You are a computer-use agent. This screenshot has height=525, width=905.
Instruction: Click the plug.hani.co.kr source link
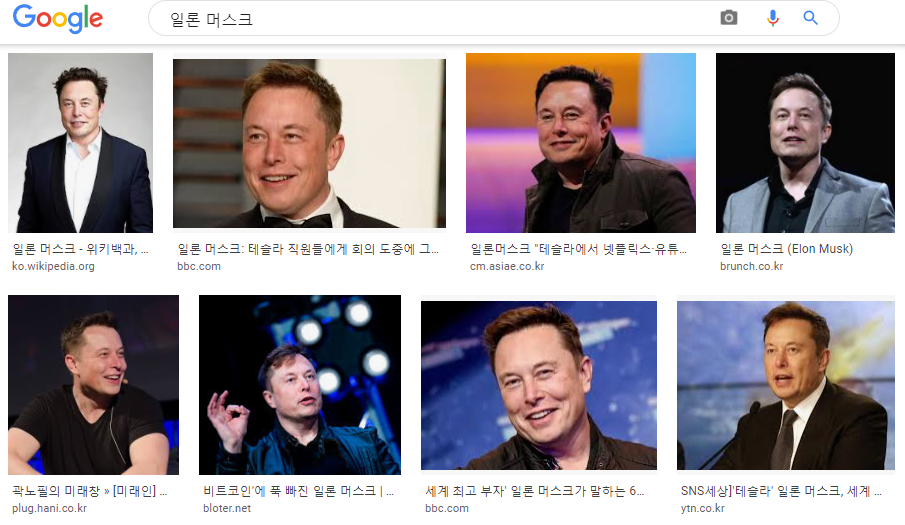49,508
